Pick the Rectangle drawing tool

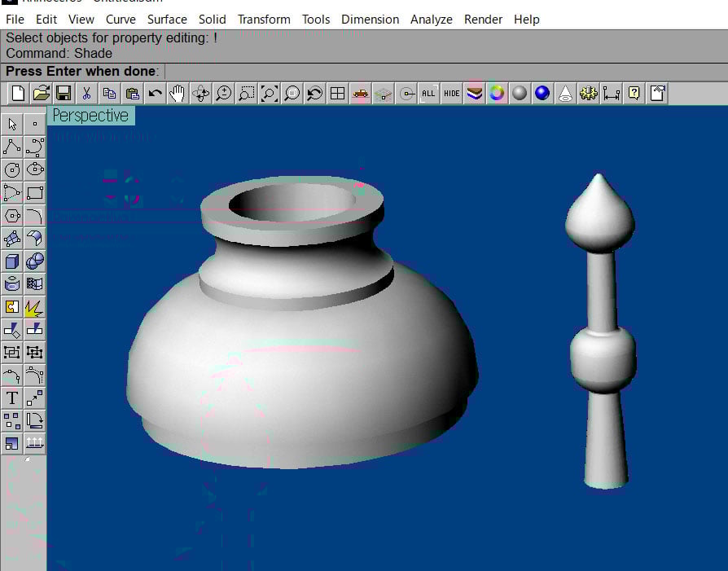pos(35,193)
